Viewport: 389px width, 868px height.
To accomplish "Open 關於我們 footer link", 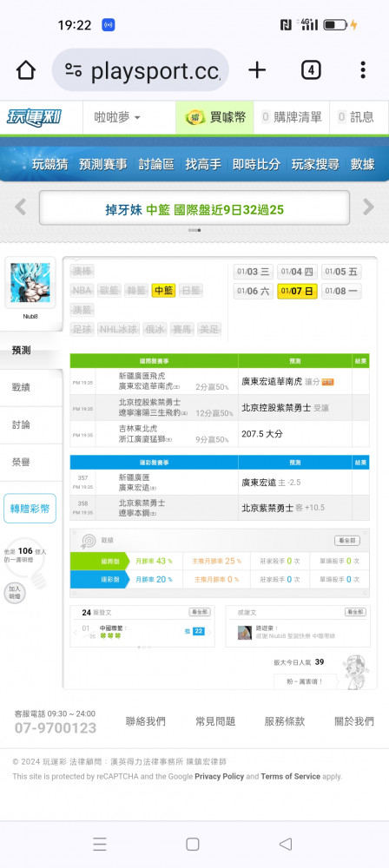I will tap(354, 721).
